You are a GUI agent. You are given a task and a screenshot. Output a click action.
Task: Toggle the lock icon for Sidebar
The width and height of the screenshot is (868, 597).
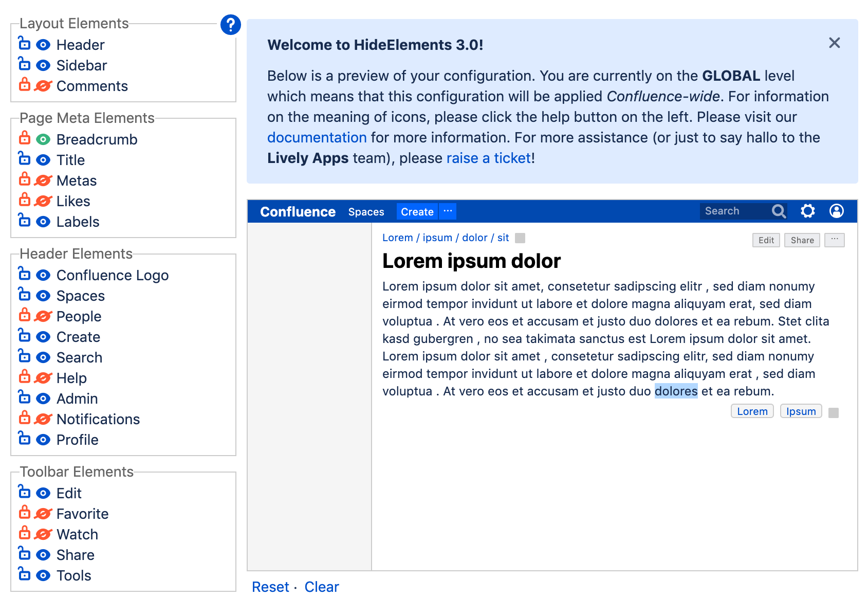pos(24,64)
